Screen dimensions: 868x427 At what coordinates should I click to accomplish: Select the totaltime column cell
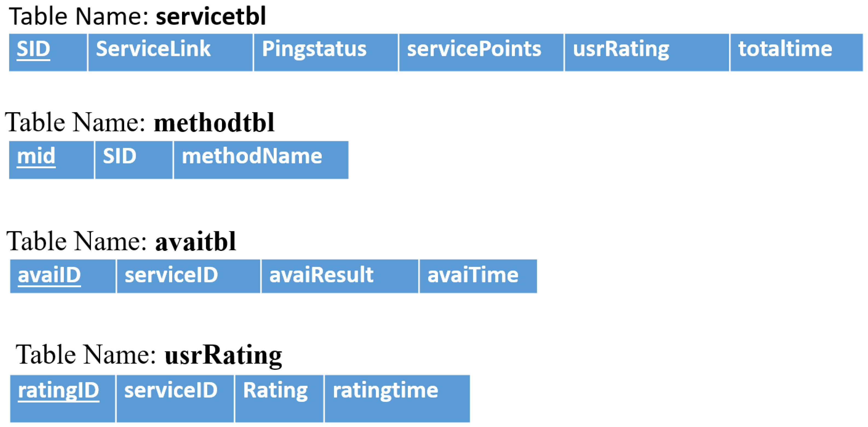tap(785, 49)
